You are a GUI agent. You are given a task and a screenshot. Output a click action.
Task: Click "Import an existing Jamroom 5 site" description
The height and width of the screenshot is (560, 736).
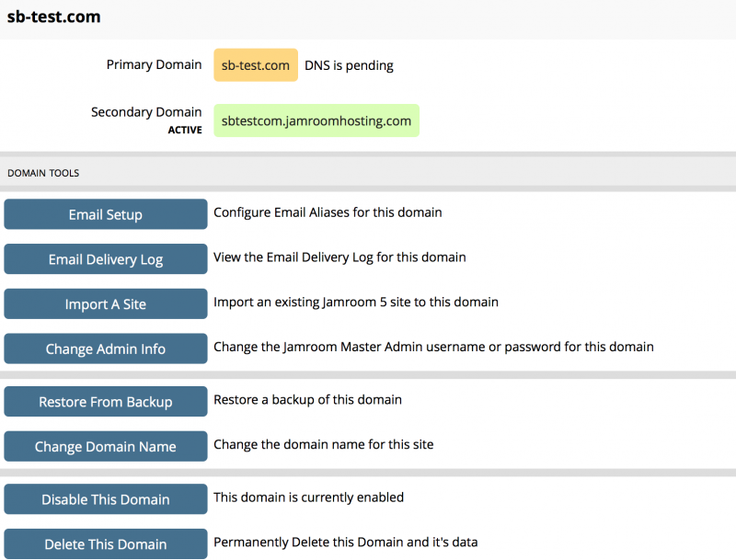click(355, 302)
